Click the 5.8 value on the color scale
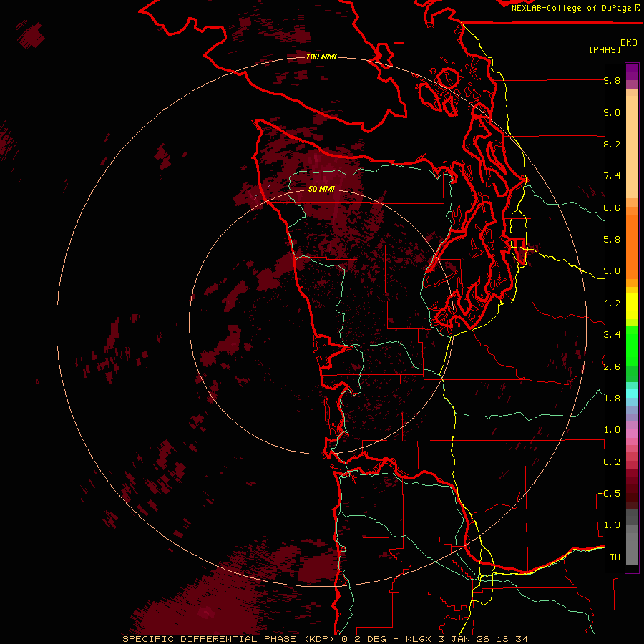This screenshot has width=644, height=644. pyautogui.click(x=612, y=240)
